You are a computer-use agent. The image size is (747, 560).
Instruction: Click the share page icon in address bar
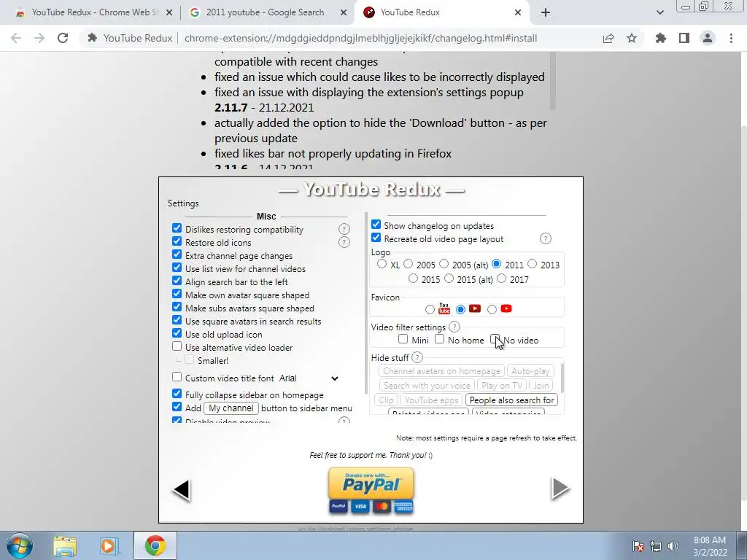608,38
